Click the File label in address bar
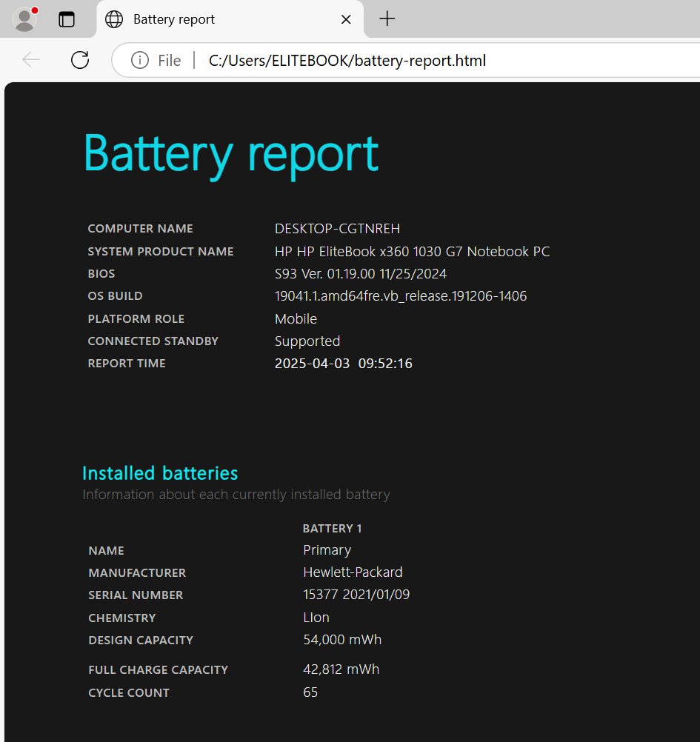 pyautogui.click(x=169, y=60)
